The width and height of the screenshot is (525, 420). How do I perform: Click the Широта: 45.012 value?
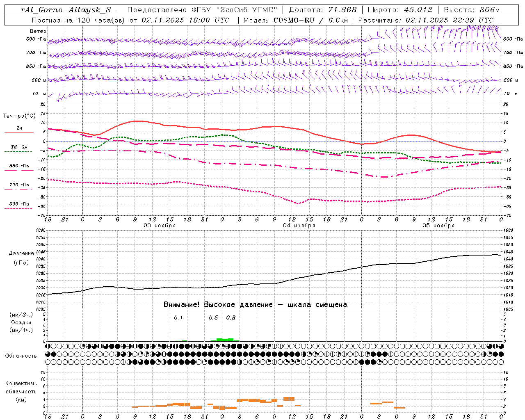coord(400,10)
